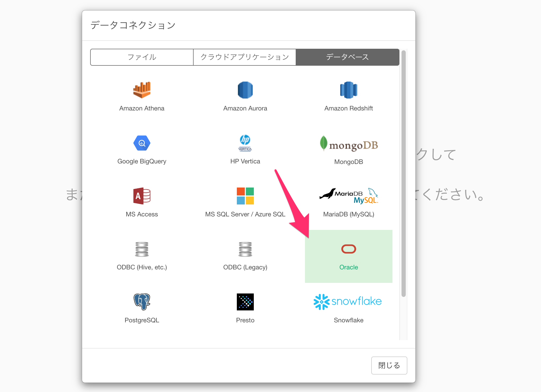Click the MS SQL Server / Azure SQL label
The height and width of the screenshot is (392, 541).
[x=245, y=214]
